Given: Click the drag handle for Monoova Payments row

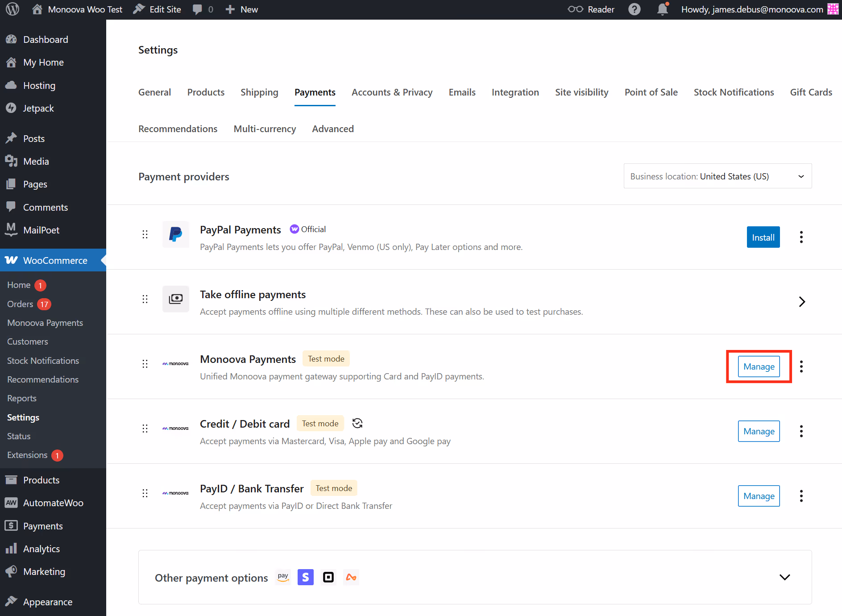Looking at the screenshot, I should (145, 364).
